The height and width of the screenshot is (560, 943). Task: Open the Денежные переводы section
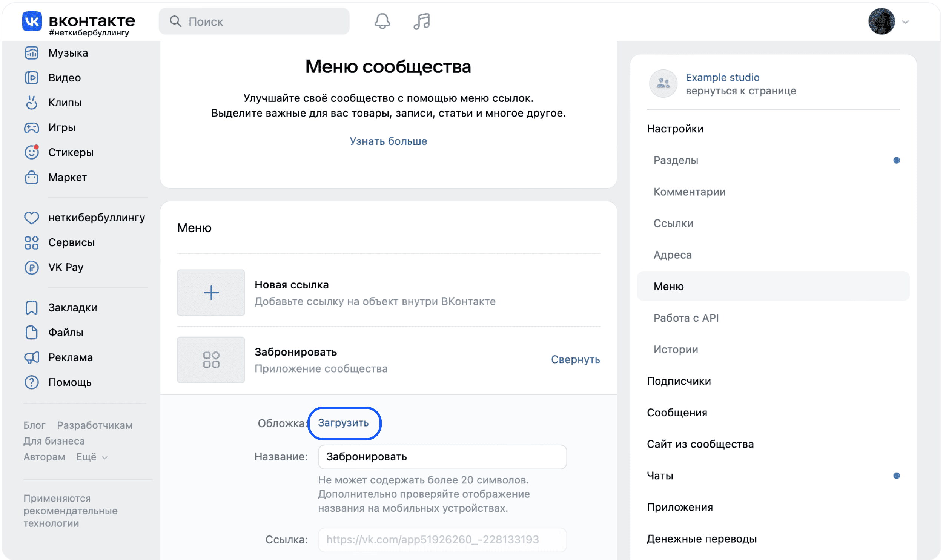702,539
